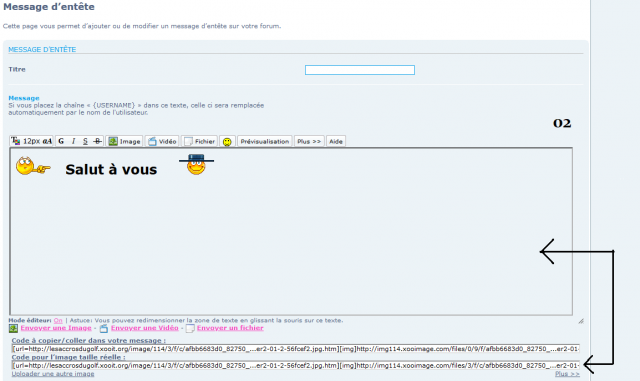Select the 'Code à copier/coller' code field
640x381 pixels.
point(296,349)
